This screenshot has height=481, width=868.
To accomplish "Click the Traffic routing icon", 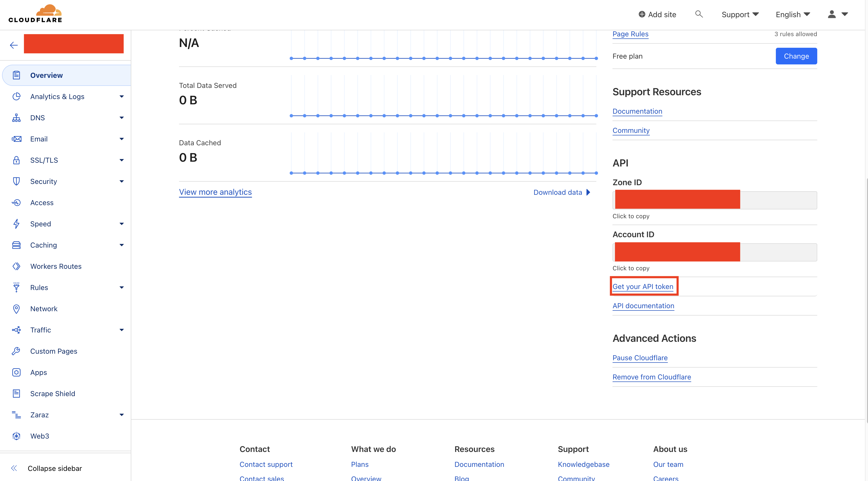I will (x=16, y=330).
